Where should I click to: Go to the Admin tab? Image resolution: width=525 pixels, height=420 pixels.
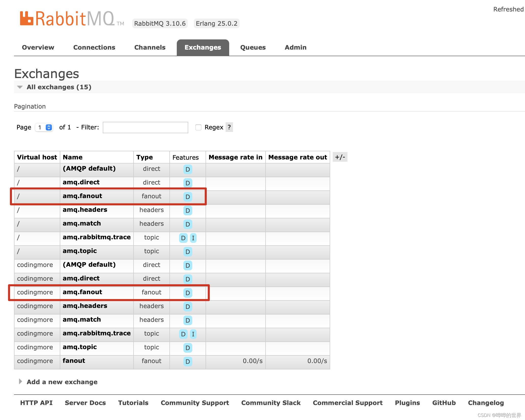click(x=295, y=48)
